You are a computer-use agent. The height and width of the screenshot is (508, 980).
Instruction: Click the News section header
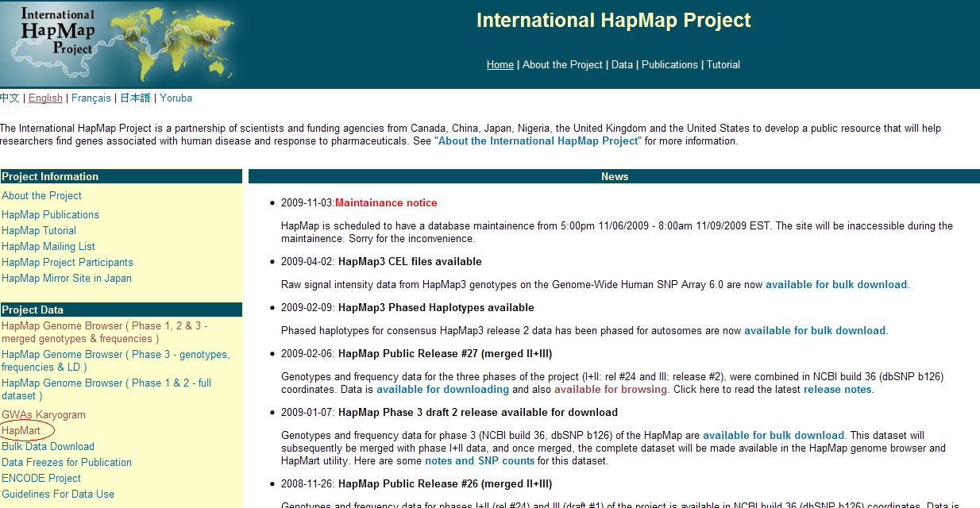(x=615, y=176)
